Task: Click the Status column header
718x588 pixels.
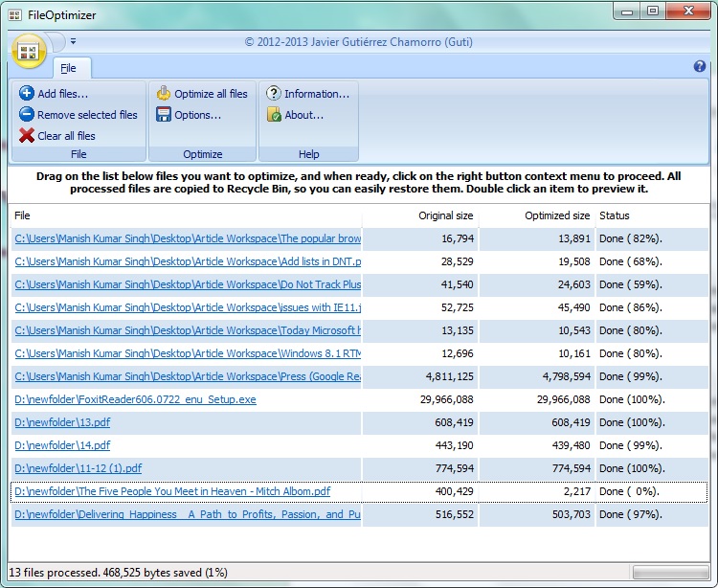Action: 651,215
